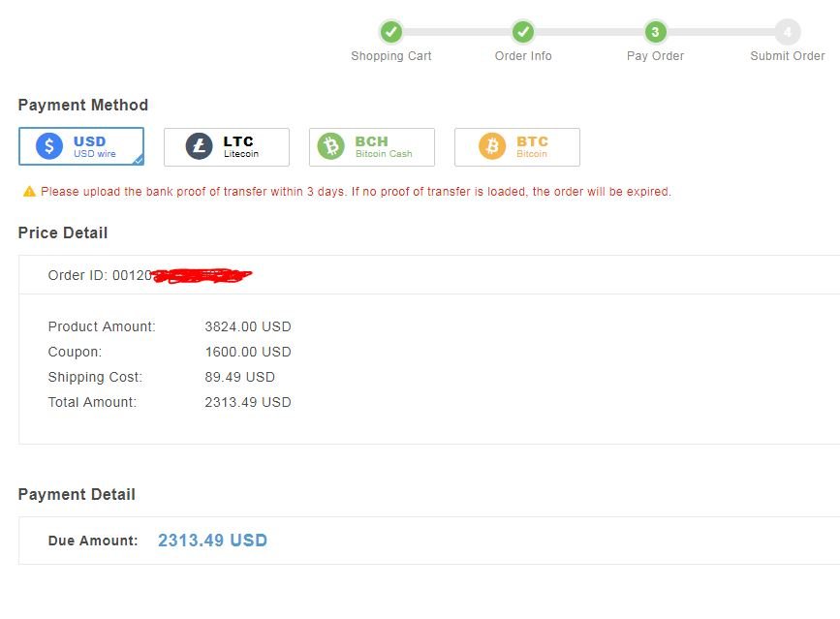Go to Pay Order step 3 circle

[655, 32]
